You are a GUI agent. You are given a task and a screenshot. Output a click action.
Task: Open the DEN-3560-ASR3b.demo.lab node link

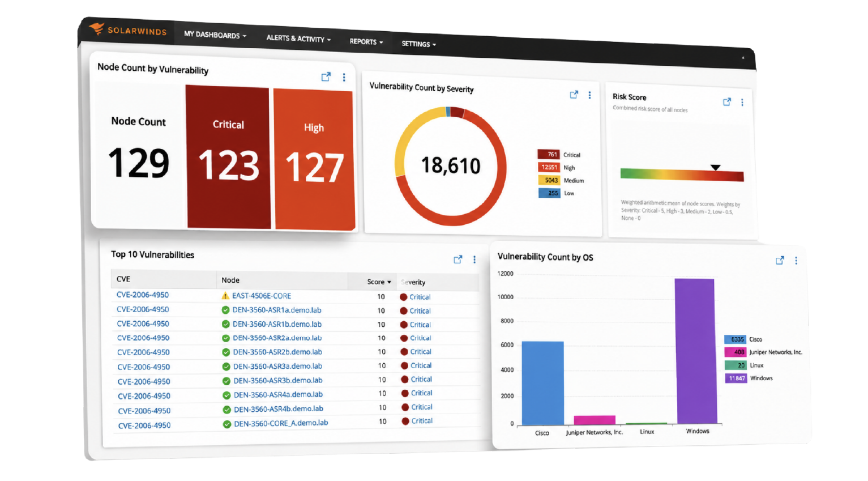pyautogui.click(x=278, y=380)
